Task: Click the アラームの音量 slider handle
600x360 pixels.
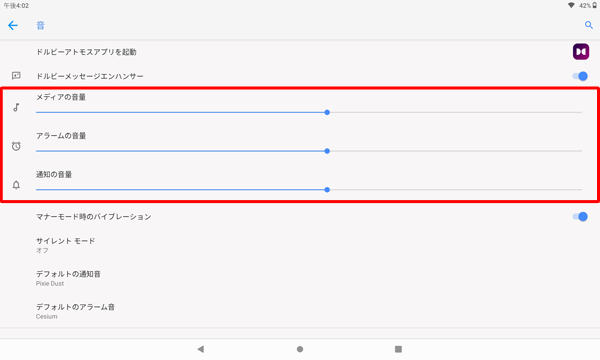Action: (327, 151)
